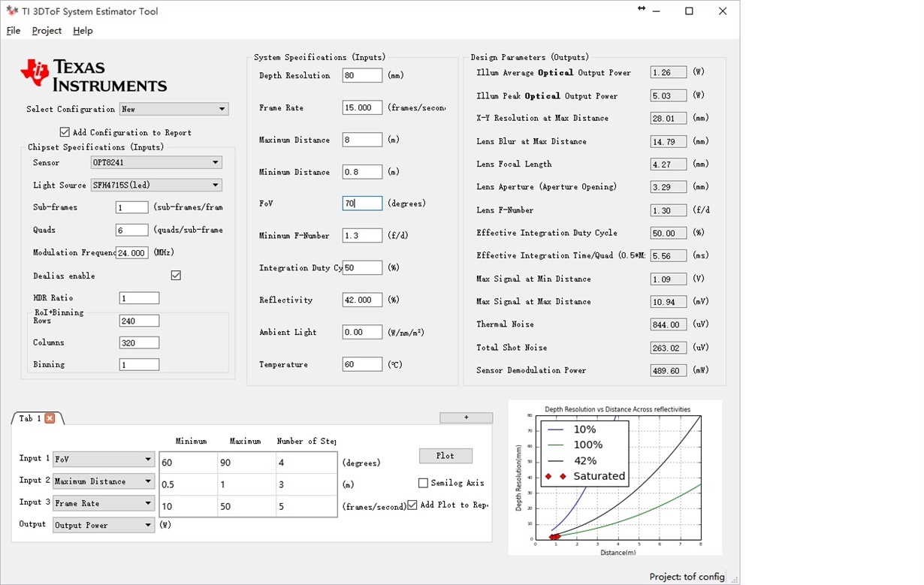The image size is (924, 585).
Task: Click the double-arrow icon in title bar
Action: (x=642, y=8)
